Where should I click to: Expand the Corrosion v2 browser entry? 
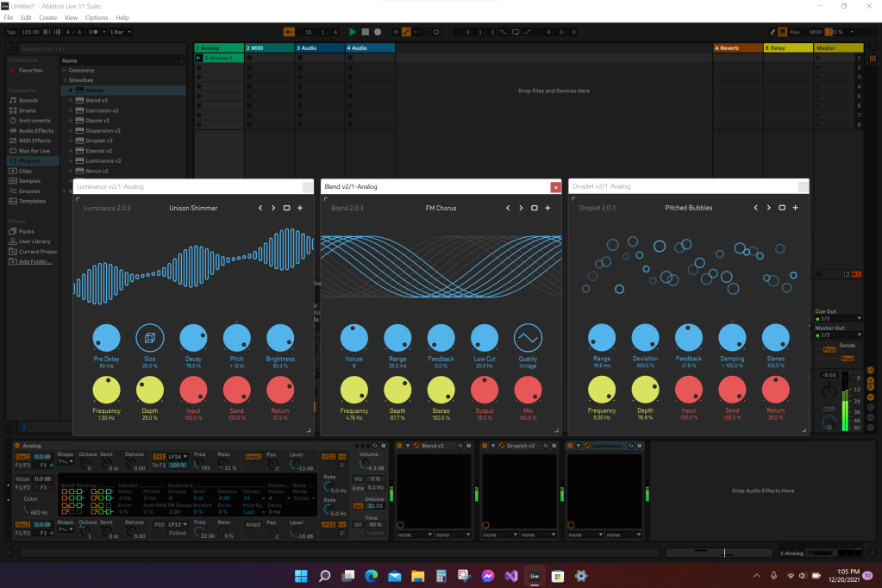tap(71, 110)
